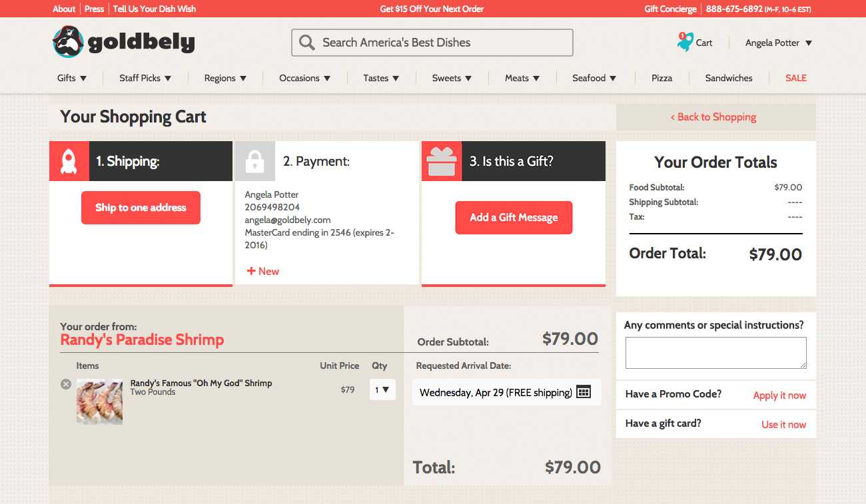Select the Wednesday, Apr 29 arrival date field
Screen dimensions: 866x504
click(506, 392)
